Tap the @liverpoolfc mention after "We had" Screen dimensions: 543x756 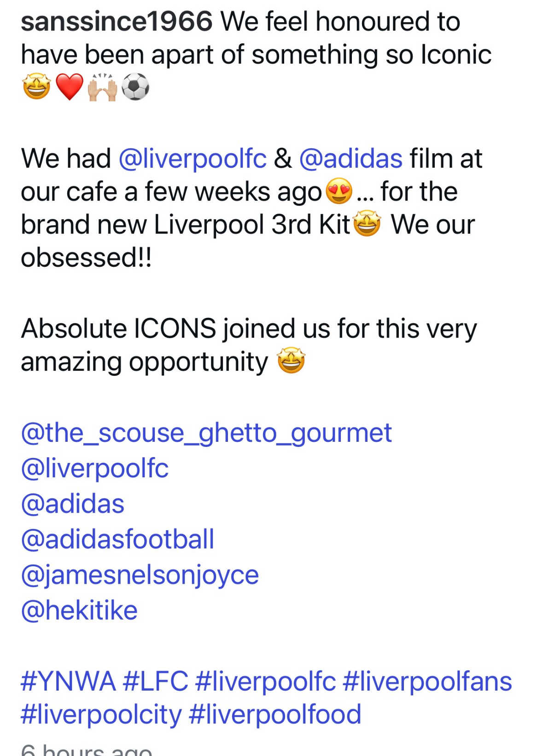click(x=193, y=159)
